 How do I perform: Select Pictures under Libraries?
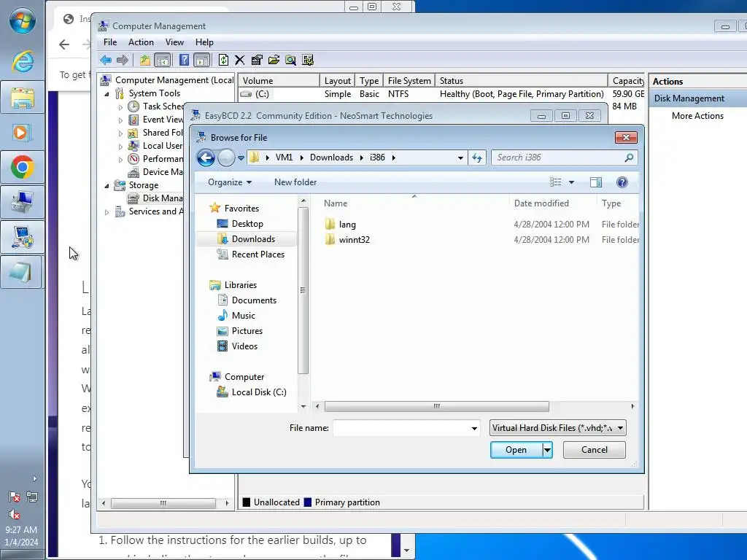(x=247, y=331)
